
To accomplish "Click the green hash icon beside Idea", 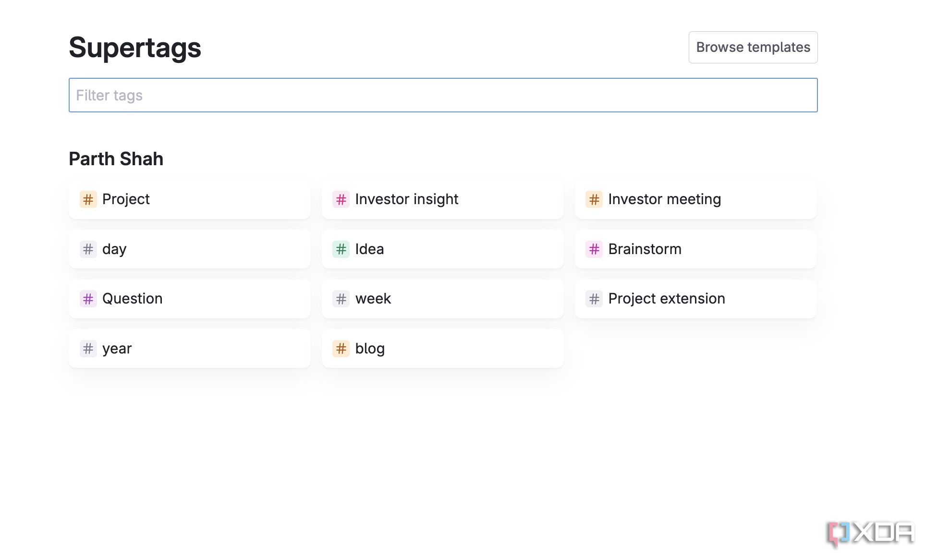I will click(x=341, y=249).
